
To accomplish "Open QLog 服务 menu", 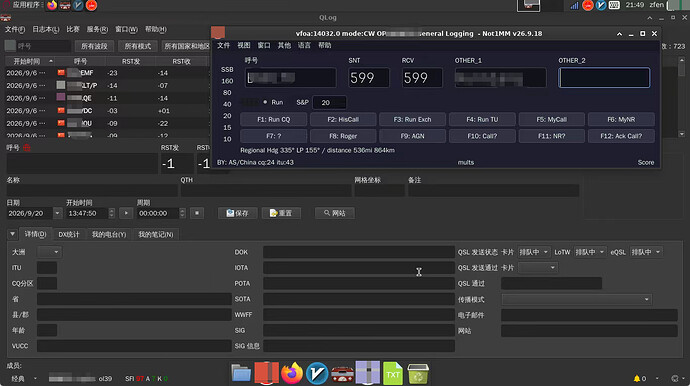I will pyautogui.click(x=97, y=29).
